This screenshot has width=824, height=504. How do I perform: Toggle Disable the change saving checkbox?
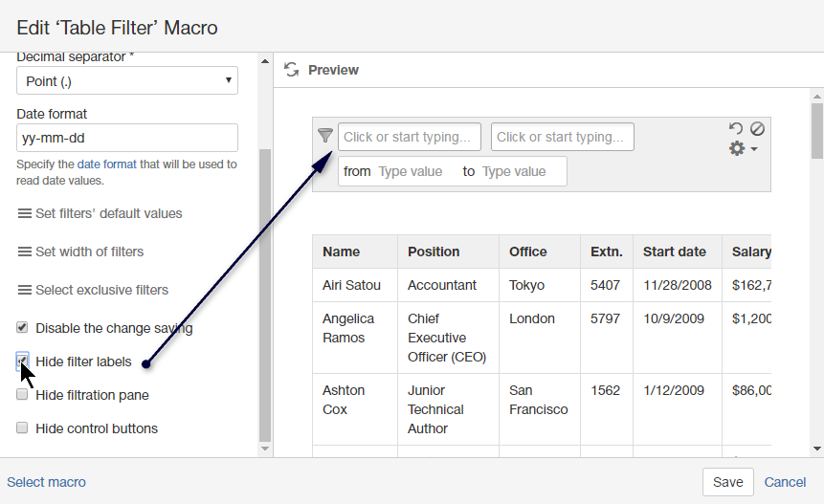click(x=22, y=328)
